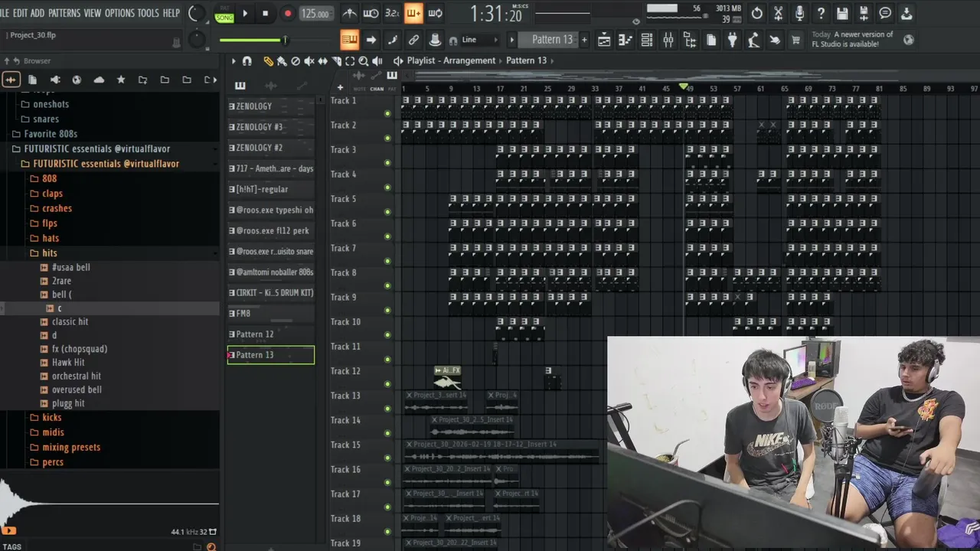The width and height of the screenshot is (980, 551).
Task: Toggle the countdown before recording button
Action: click(x=392, y=13)
